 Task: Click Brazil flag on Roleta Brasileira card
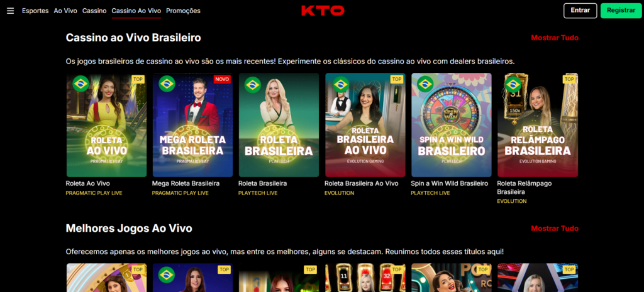point(253,85)
